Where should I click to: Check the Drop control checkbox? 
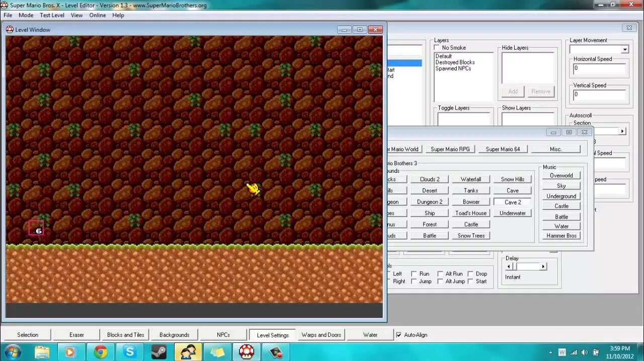tap(470, 274)
